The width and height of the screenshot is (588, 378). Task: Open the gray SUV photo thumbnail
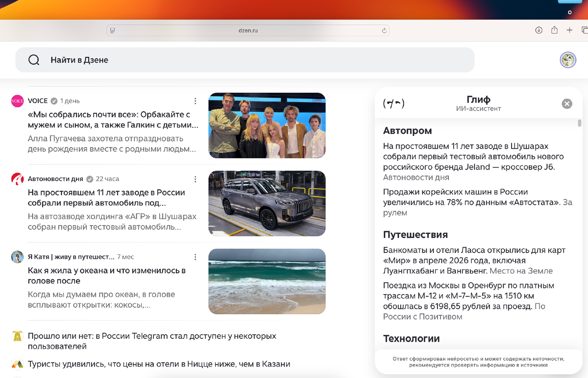pos(267,203)
